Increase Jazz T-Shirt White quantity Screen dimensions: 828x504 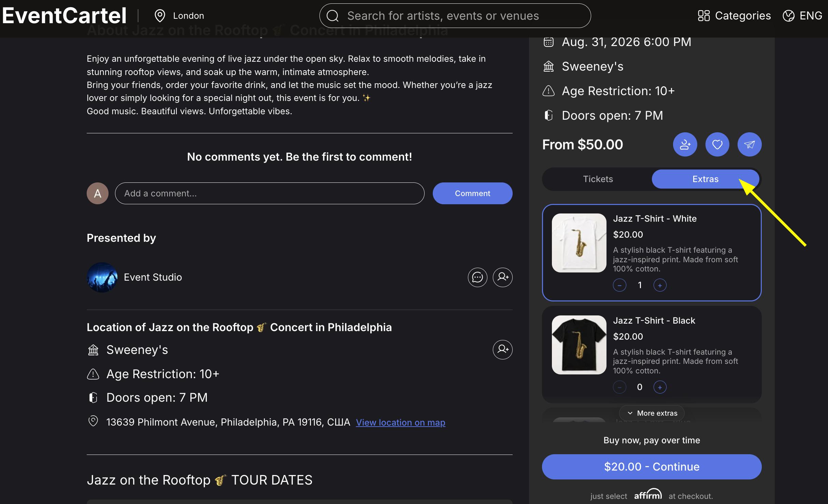[660, 285]
